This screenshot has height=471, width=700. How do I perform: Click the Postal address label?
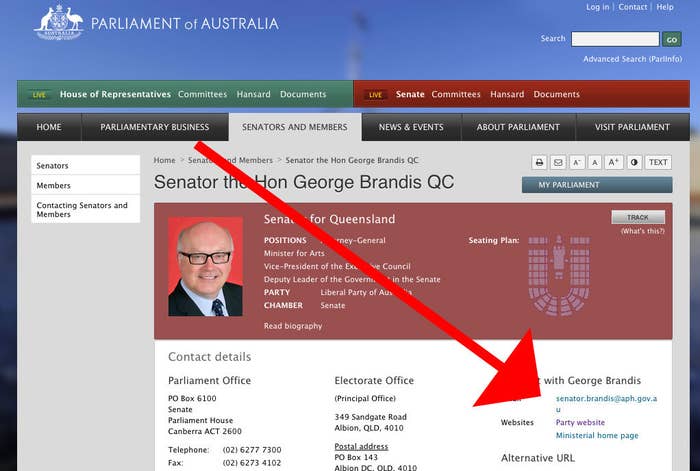(x=361, y=446)
